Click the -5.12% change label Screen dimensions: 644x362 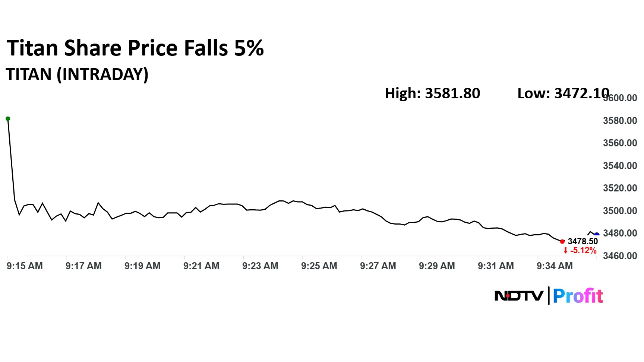coord(583,251)
